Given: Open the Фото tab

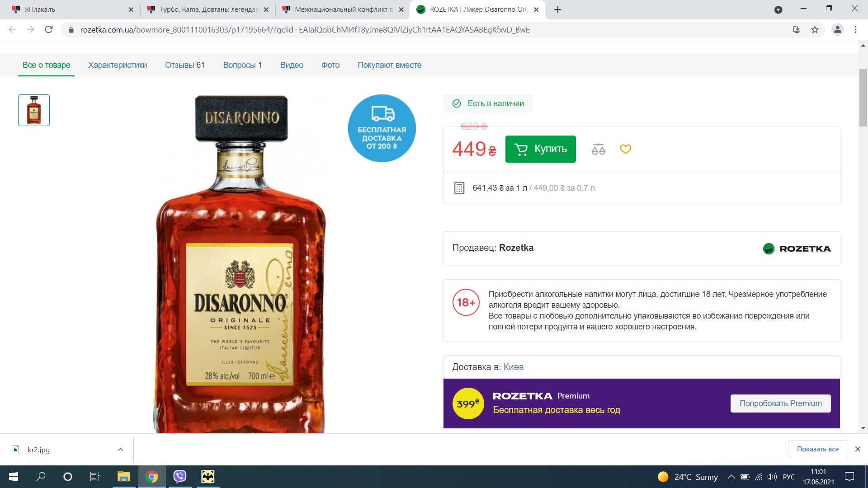Looking at the screenshot, I should tap(330, 65).
